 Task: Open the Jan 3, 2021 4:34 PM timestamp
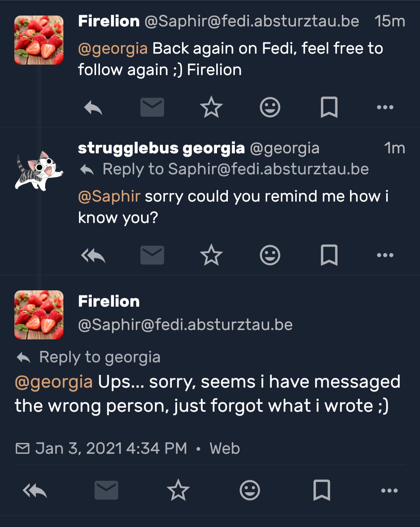pyautogui.click(x=111, y=448)
